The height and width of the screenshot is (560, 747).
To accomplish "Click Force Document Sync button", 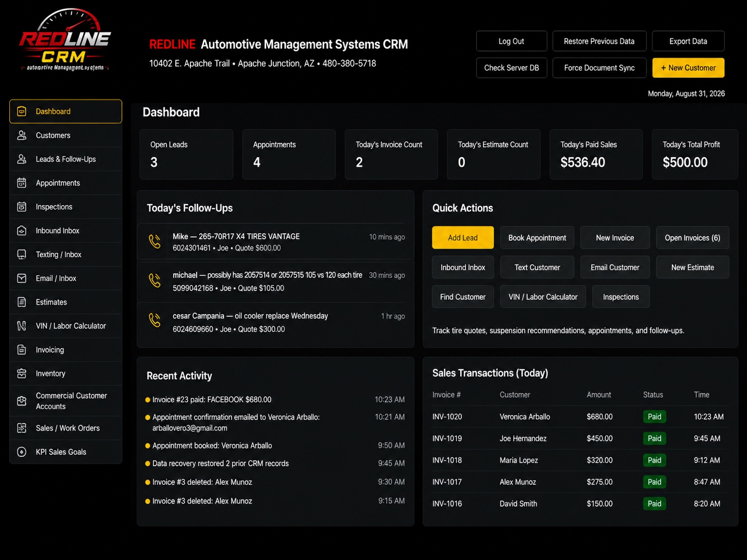I will tap(599, 68).
